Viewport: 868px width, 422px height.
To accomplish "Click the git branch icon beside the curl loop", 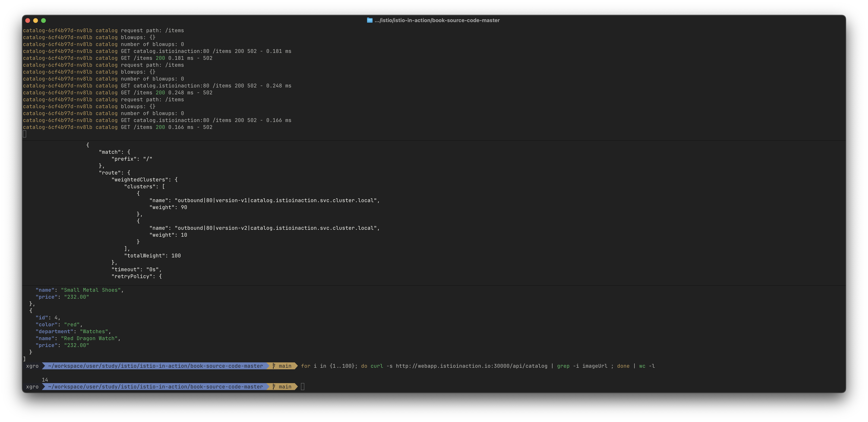I will 274,366.
